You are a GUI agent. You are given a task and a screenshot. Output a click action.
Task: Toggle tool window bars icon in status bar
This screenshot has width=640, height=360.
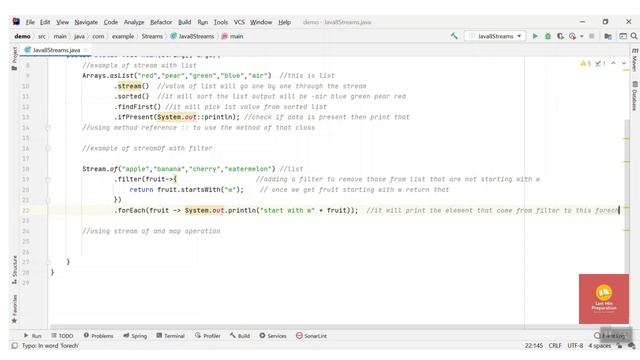pyautogui.click(x=15, y=346)
